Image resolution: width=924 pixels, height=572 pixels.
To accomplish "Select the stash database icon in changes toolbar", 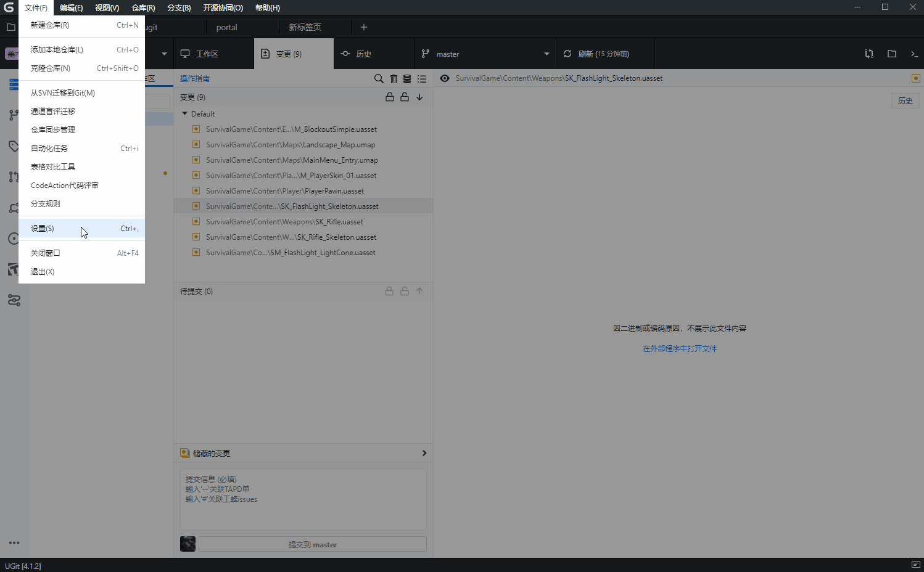I will tap(407, 79).
